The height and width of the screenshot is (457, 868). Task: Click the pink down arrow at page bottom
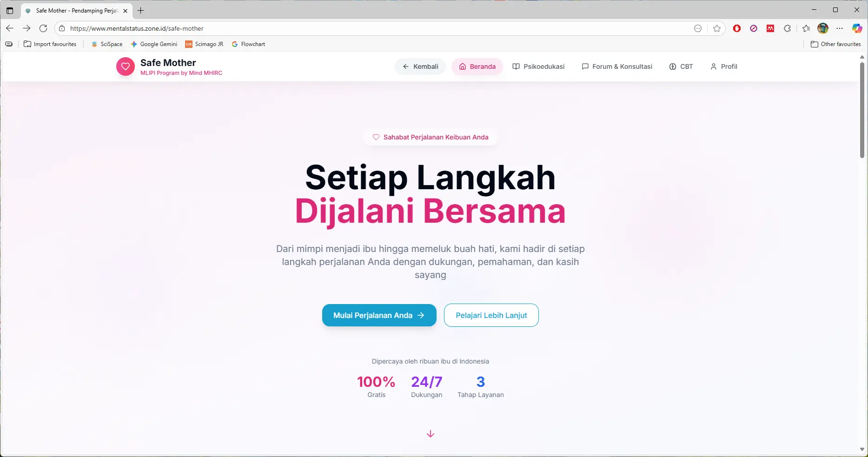431,434
